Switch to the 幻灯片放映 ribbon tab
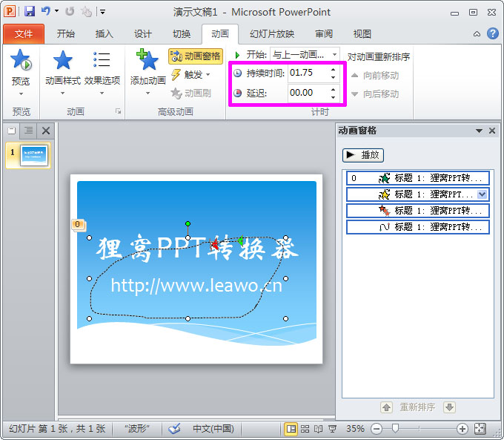The image size is (504, 440). tap(272, 34)
